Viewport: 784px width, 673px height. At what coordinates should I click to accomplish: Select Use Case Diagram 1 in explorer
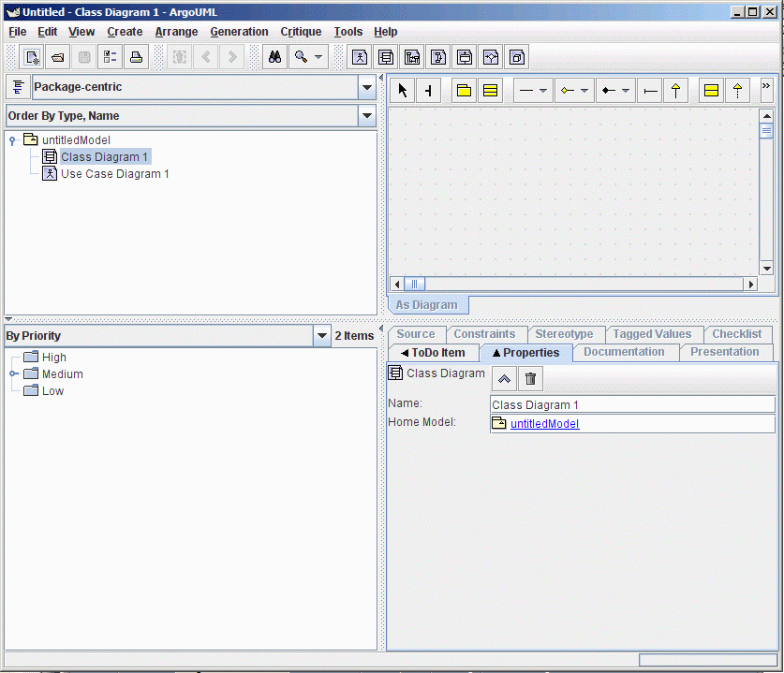(115, 174)
